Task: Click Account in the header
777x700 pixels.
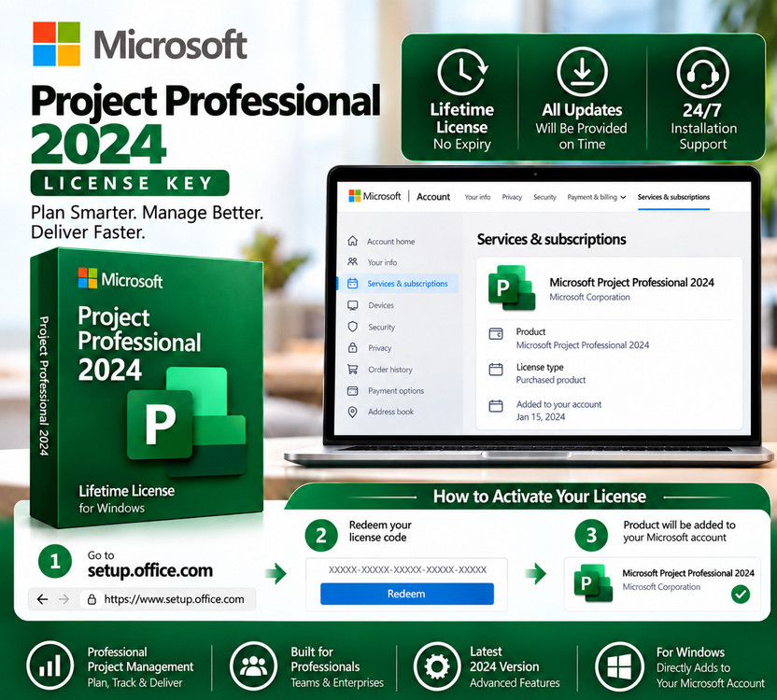Action: tap(433, 197)
